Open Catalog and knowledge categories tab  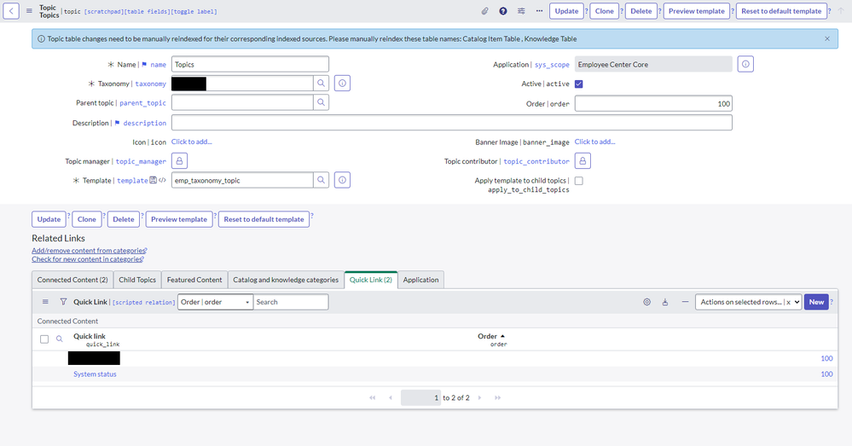tap(286, 280)
